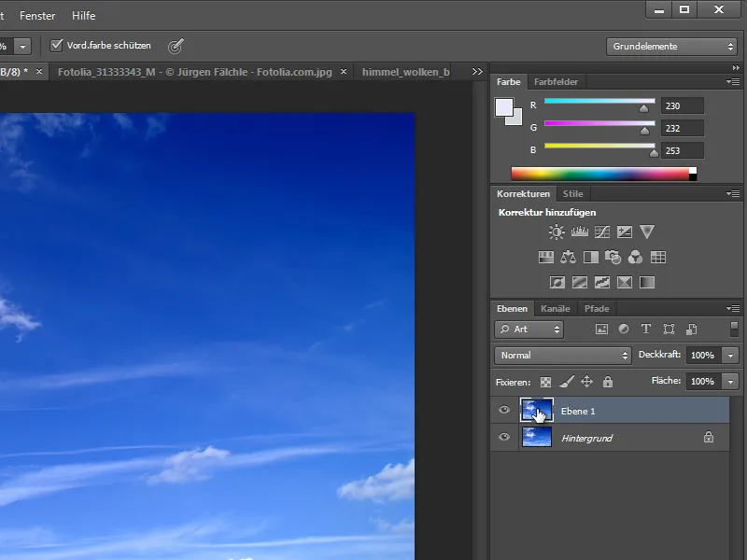This screenshot has width=747, height=560.
Task: Close the Fotolia_31333343_M document tab
Action: tap(344, 72)
